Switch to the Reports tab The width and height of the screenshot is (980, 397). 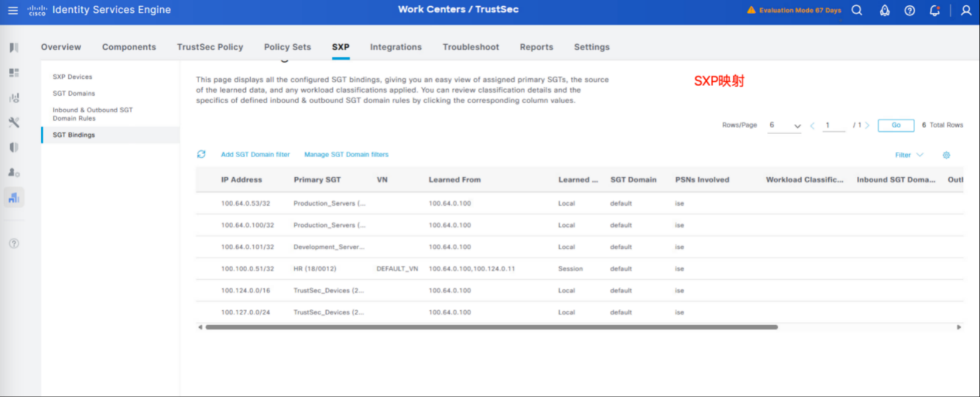pos(536,47)
